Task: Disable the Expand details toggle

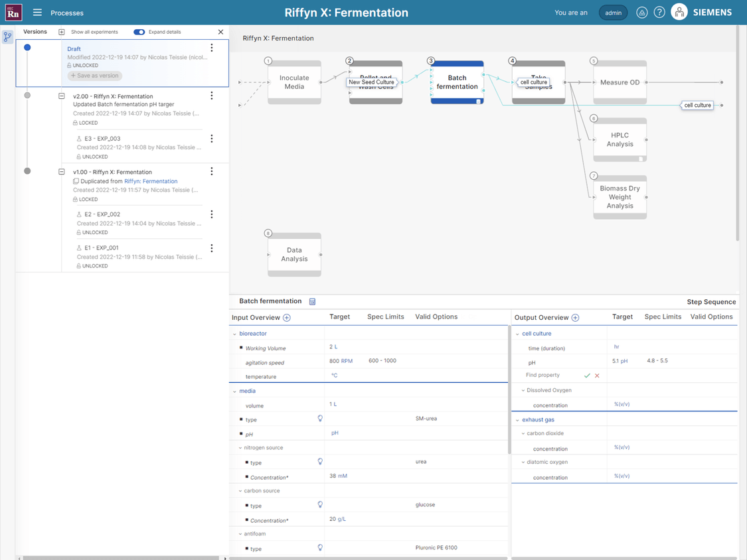Action: [x=138, y=31]
